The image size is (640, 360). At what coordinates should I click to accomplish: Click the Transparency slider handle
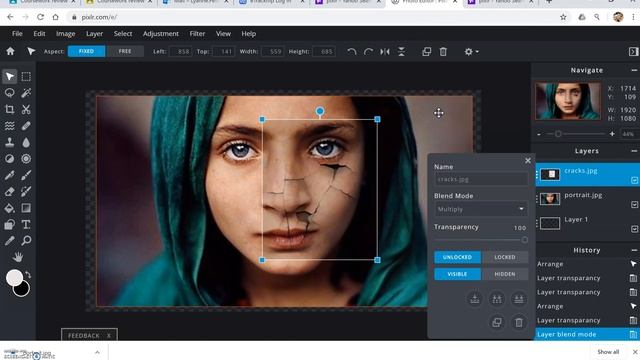tap(524, 240)
